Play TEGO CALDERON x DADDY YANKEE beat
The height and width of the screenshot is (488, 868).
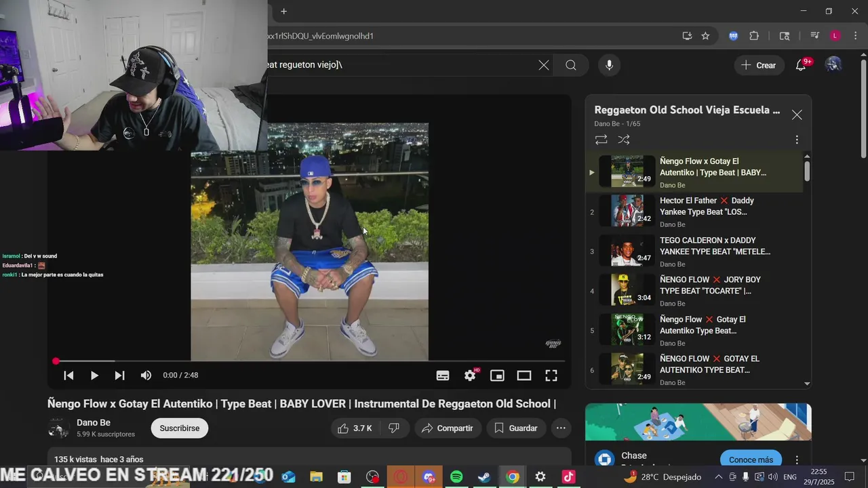click(x=694, y=251)
